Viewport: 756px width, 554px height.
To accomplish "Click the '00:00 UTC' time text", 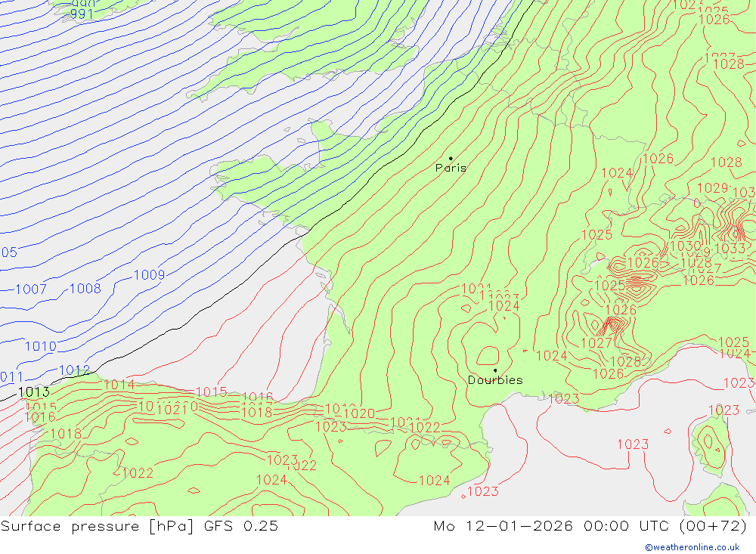I will 626,526.
